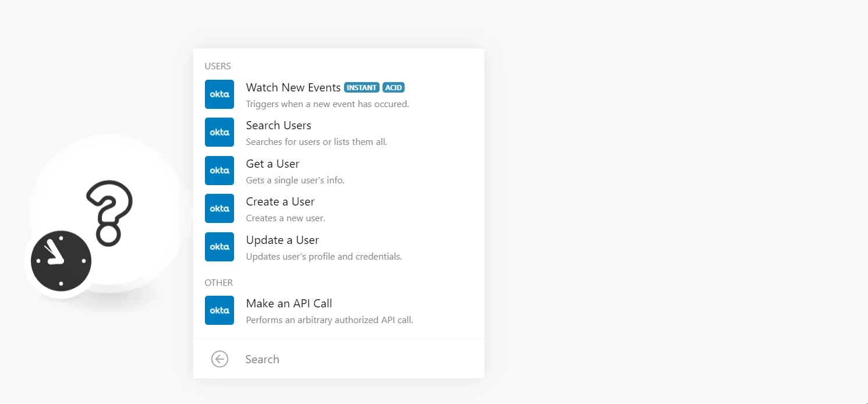Image resolution: width=868 pixels, height=404 pixels.
Task: Click the USERS section header
Action: click(218, 66)
